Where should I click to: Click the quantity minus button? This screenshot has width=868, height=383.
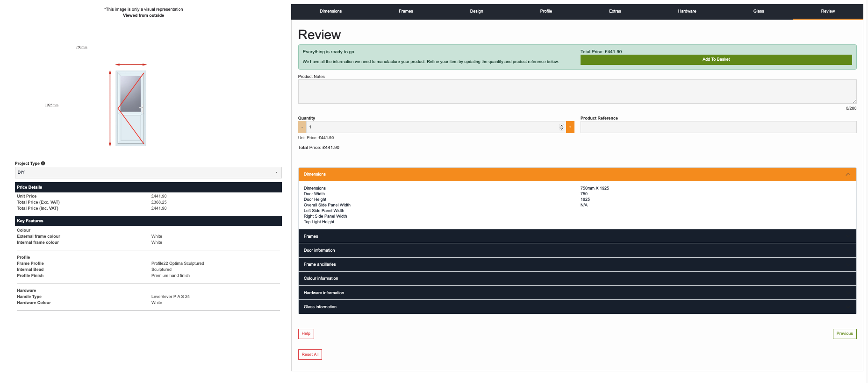point(302,127)
